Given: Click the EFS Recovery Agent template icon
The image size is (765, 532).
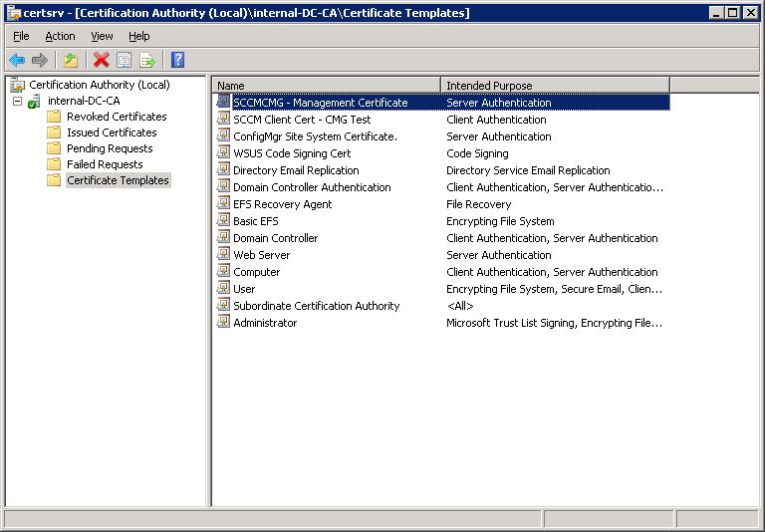Looking at the screenshot, I should pyautogui.click(x=223, y=203).
